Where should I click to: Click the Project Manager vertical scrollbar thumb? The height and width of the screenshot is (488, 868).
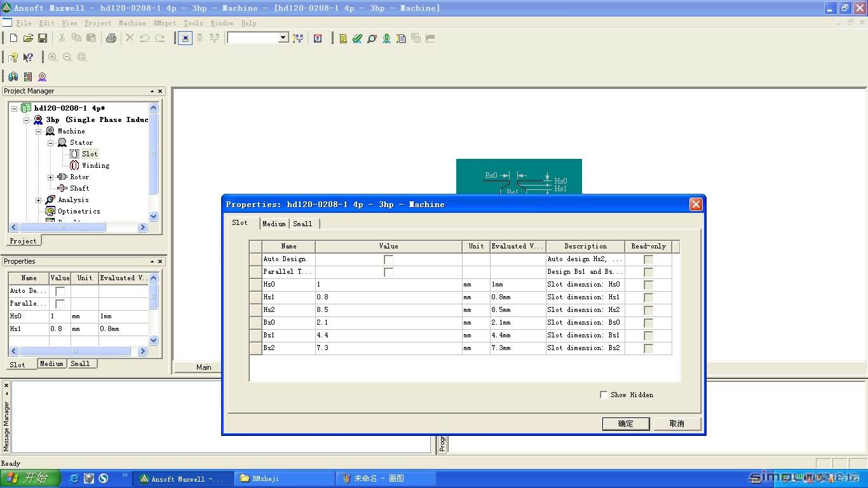click(153, 154)
